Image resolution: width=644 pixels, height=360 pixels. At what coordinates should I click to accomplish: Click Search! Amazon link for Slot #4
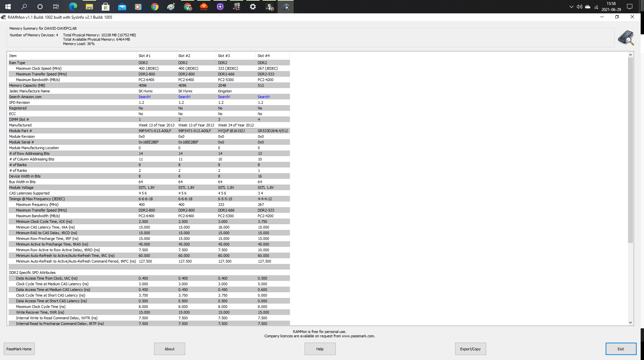[264, 97]
